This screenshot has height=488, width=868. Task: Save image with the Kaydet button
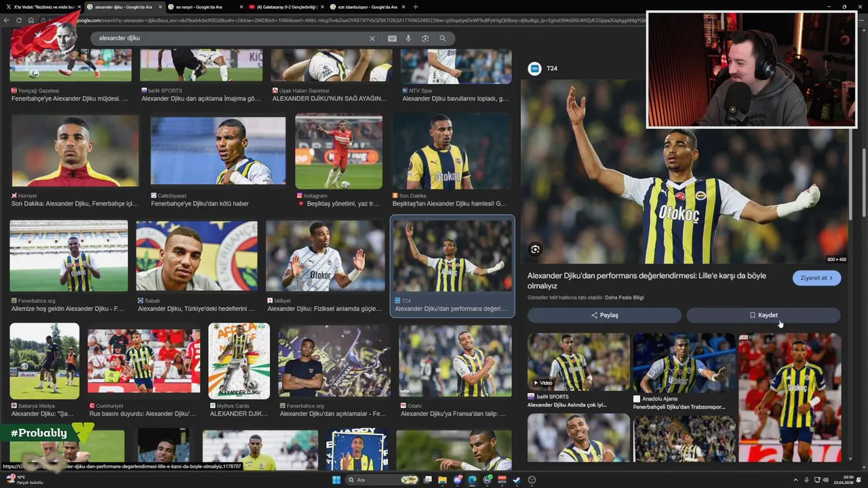tap(764, 315)
